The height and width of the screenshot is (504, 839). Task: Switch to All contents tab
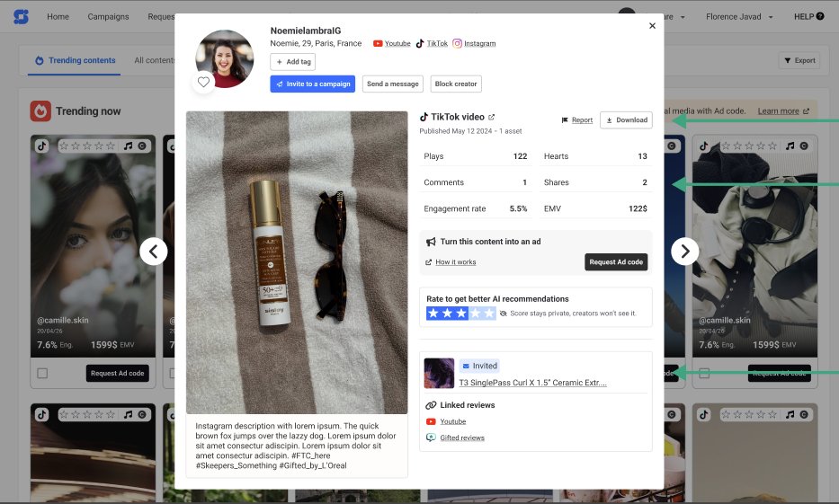click(154, 60)
